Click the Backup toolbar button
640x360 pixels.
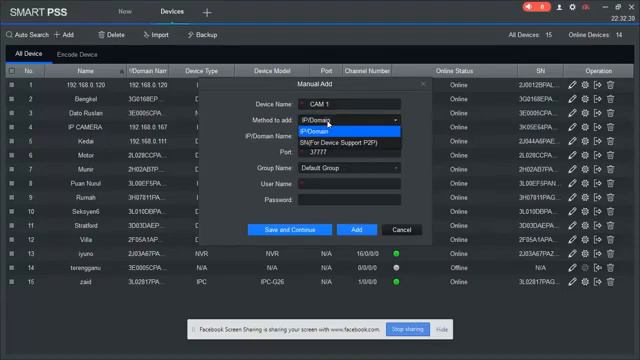click(x=202, y=35)
